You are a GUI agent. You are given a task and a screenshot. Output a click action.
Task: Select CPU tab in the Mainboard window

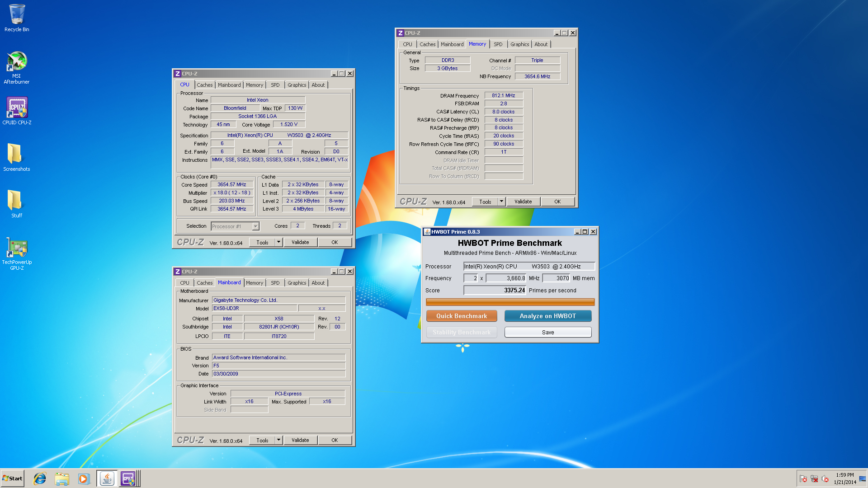click(x=184, y=283)
